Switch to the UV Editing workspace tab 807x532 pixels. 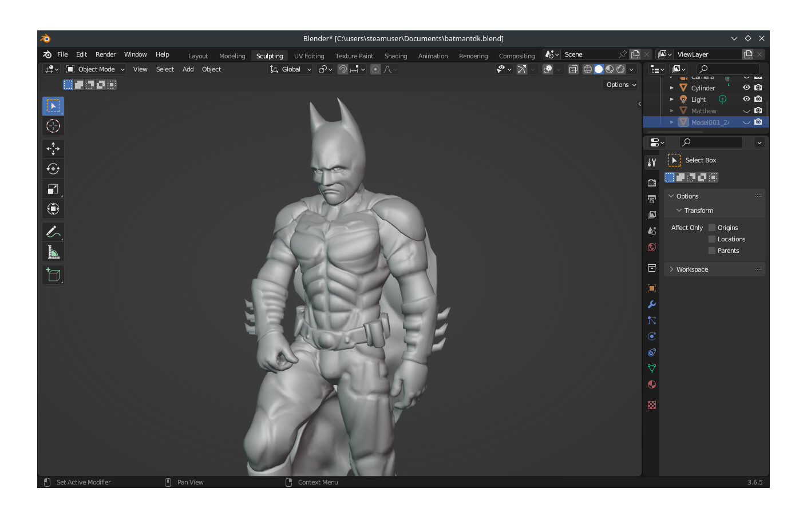coord(309,56)
